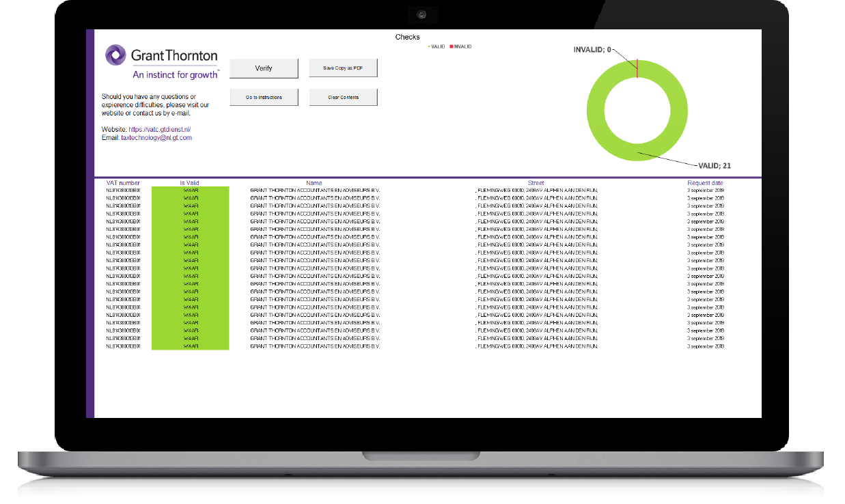Click the Clear Contents button
This screenshot has height=504, width=845.
tap(343, 97)
